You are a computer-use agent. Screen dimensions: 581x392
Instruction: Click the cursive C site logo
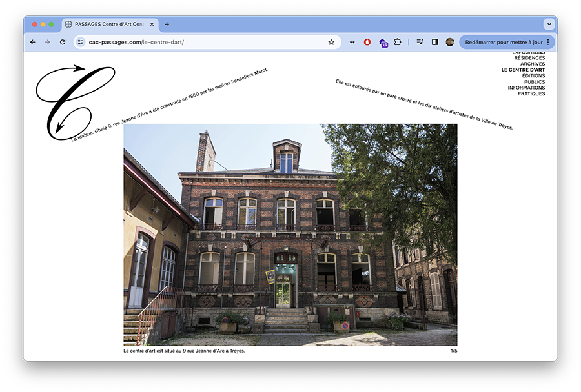point(76,103)
